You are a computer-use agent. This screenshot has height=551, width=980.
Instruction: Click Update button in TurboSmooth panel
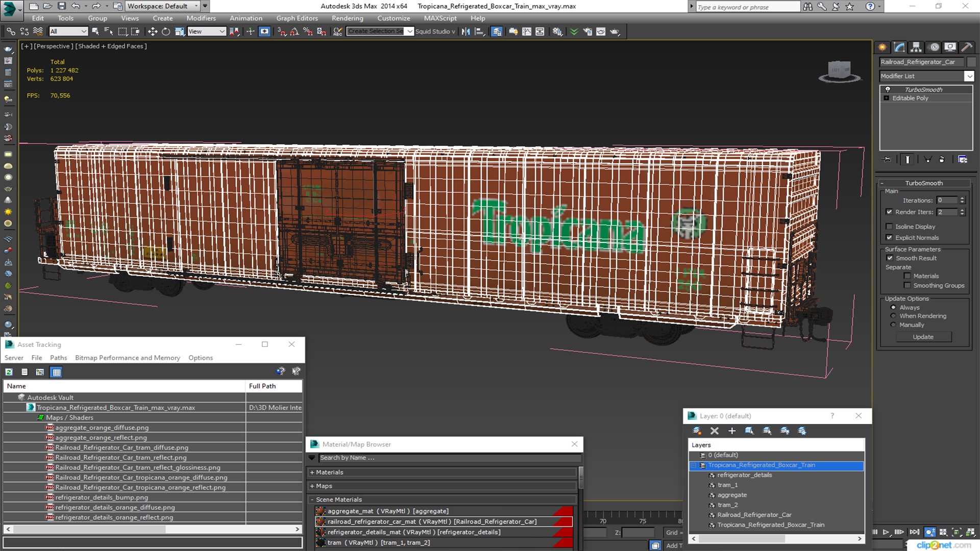922,336
